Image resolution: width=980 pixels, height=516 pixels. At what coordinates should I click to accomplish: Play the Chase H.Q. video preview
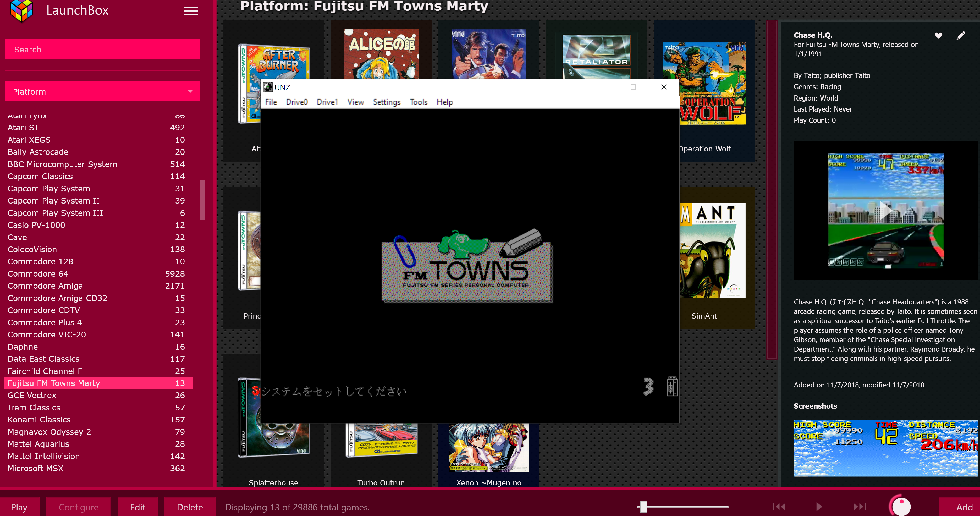tap(886, 210)
